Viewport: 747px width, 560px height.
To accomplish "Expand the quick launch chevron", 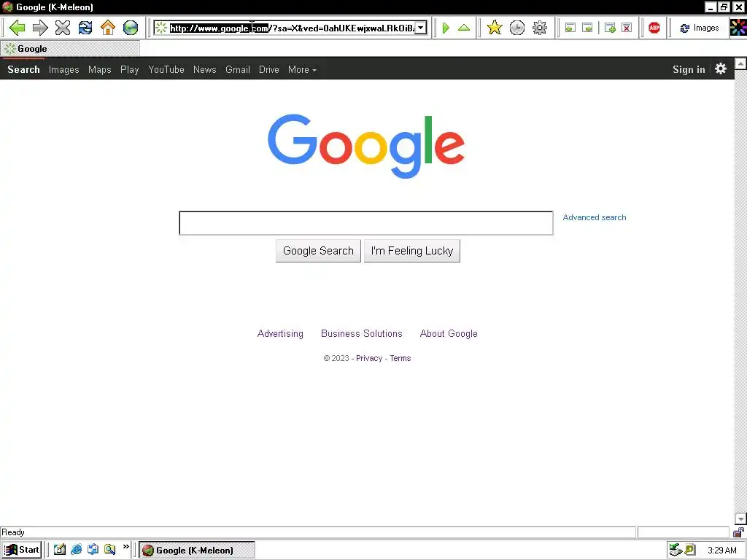I will coord(125,547).
